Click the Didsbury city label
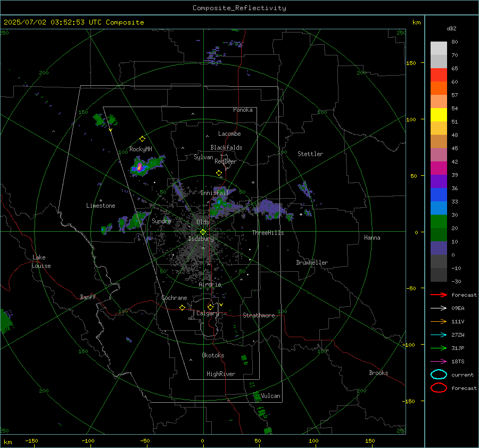 point(201,239)
